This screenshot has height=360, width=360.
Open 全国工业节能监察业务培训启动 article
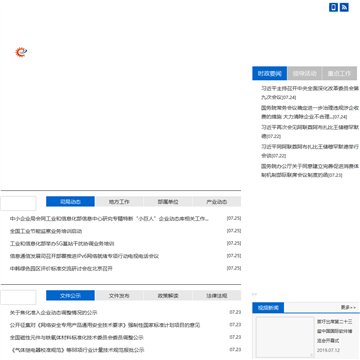[x=46, y=231]
